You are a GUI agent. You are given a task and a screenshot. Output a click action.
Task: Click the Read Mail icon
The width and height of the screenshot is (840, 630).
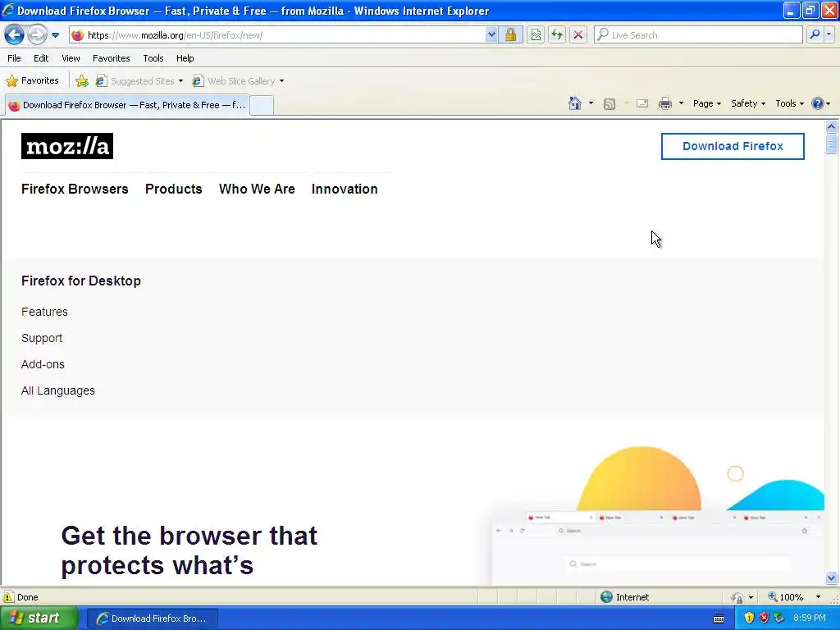pyautogui.click(x=642, y=103)
